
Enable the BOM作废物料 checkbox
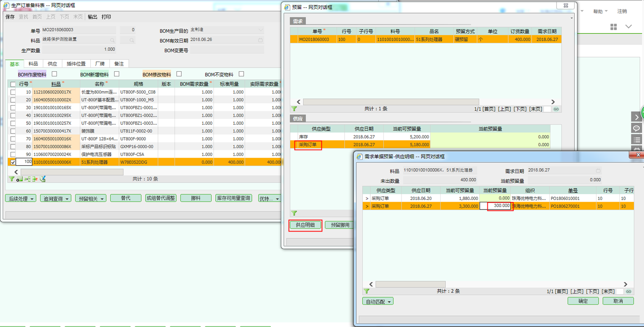tap(54, 74)
